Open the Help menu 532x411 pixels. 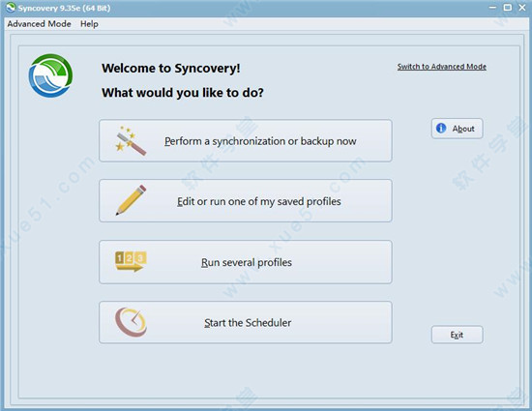[89, 24]
